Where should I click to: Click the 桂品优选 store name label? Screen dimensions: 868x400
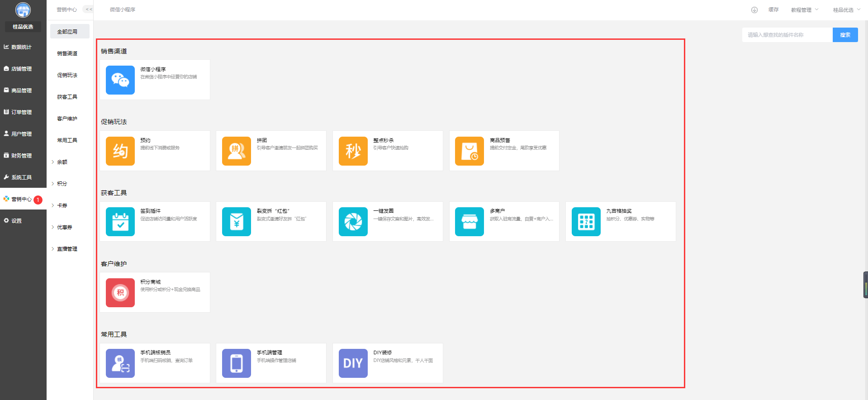[x=23, y=27]
